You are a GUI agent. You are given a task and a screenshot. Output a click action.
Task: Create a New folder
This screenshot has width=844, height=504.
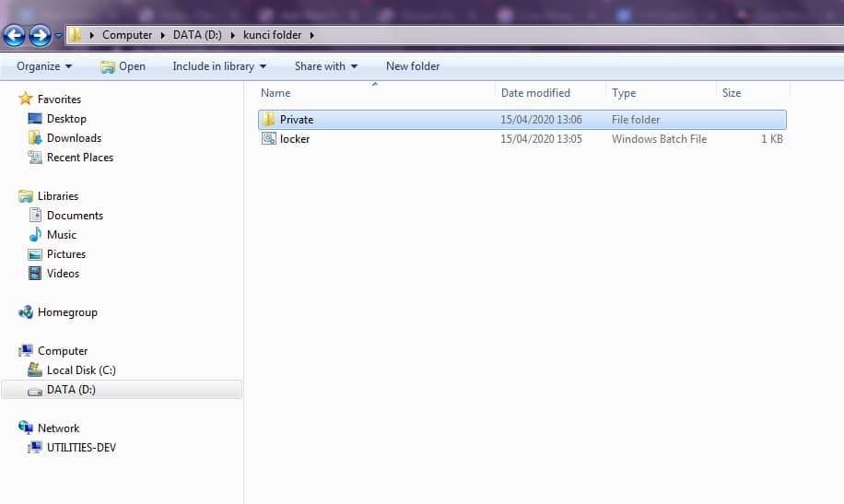click(412, 66)
